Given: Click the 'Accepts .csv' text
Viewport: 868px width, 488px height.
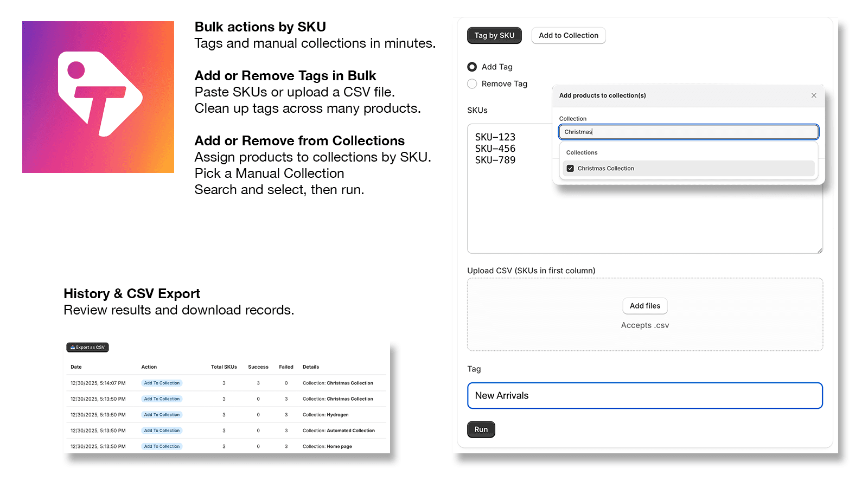Looking at the screenshot, I should tap(645, 325).
